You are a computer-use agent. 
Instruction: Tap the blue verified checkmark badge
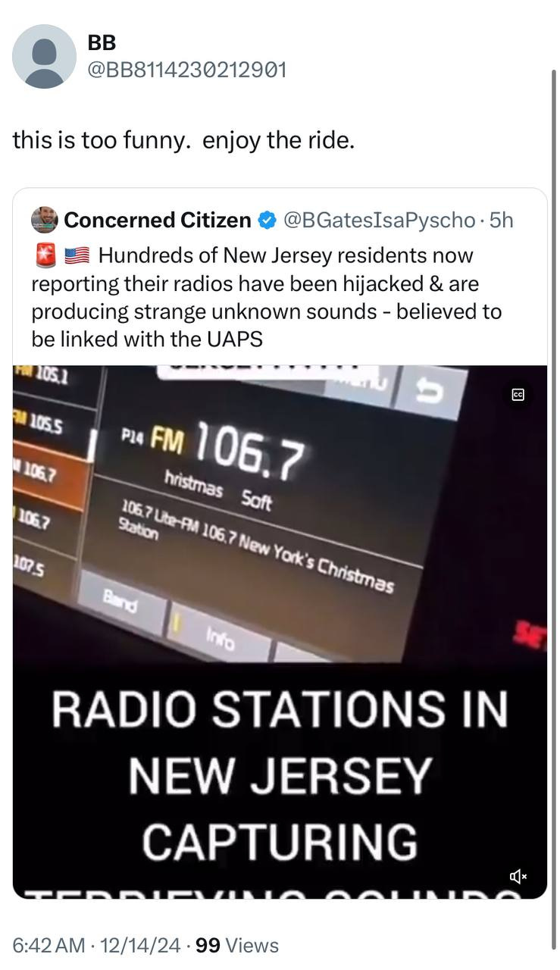pos(266,221)
